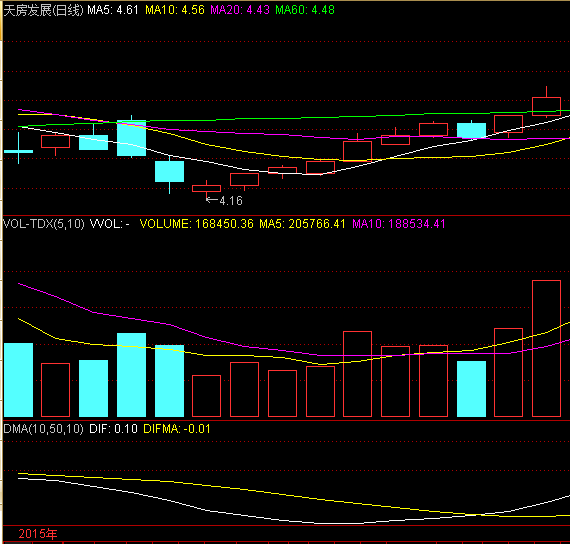Click the lone cyan volume bar among red bars
Viewport: 570px width, 544px height.
(x=471, y=389)
